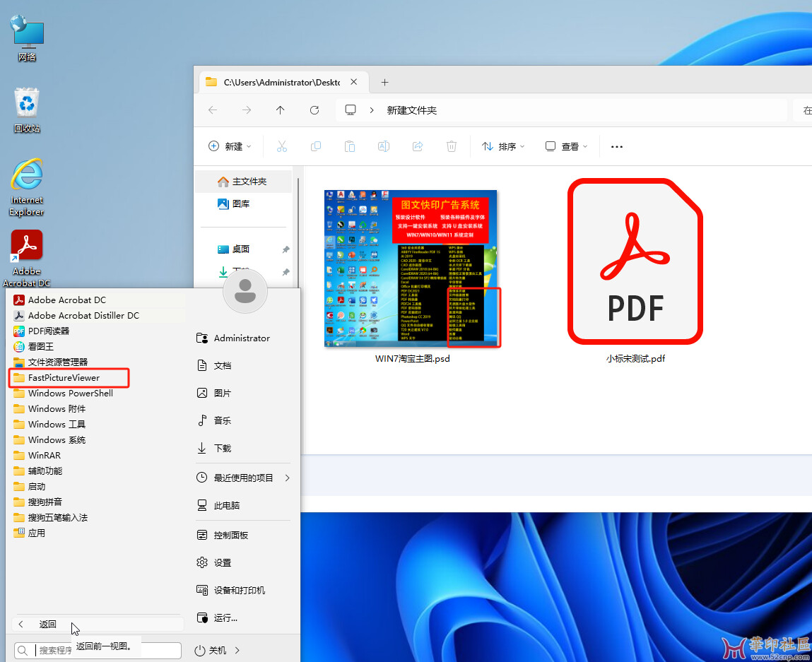Image resolution: width=812 pixels, height=662 pixels.
Task: Click the Rename icon in the toolbar
Action: [x=384, y=146]
